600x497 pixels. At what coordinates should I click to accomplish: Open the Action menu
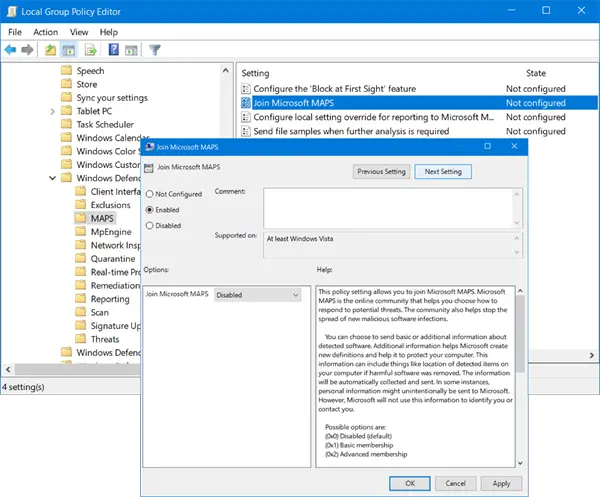pos(45,32)
